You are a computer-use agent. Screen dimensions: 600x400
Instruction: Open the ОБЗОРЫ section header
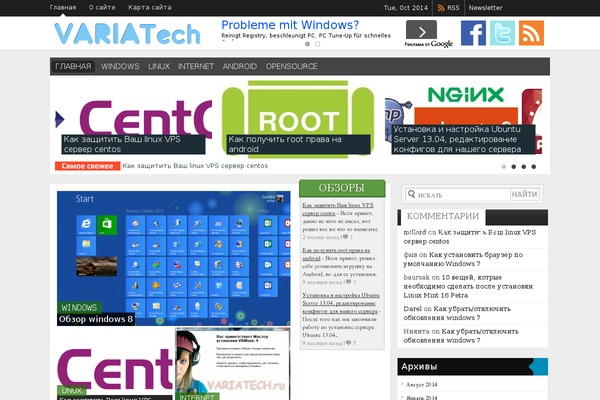pos(342,188)
